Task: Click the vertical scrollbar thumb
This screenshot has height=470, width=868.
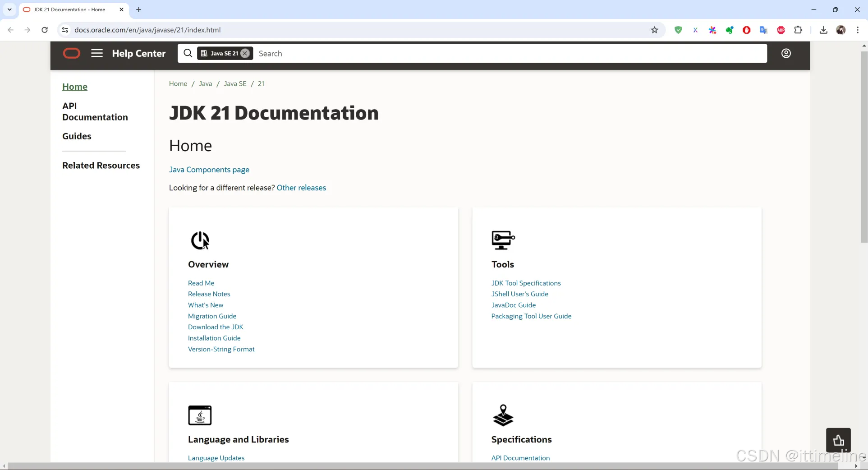Action: click(x=864, y=147)
